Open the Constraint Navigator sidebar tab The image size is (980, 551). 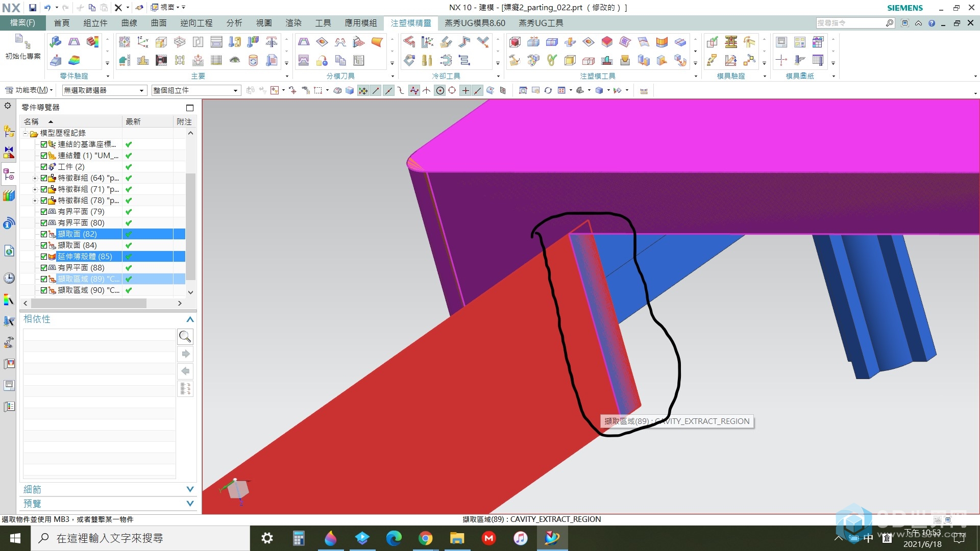9,153
